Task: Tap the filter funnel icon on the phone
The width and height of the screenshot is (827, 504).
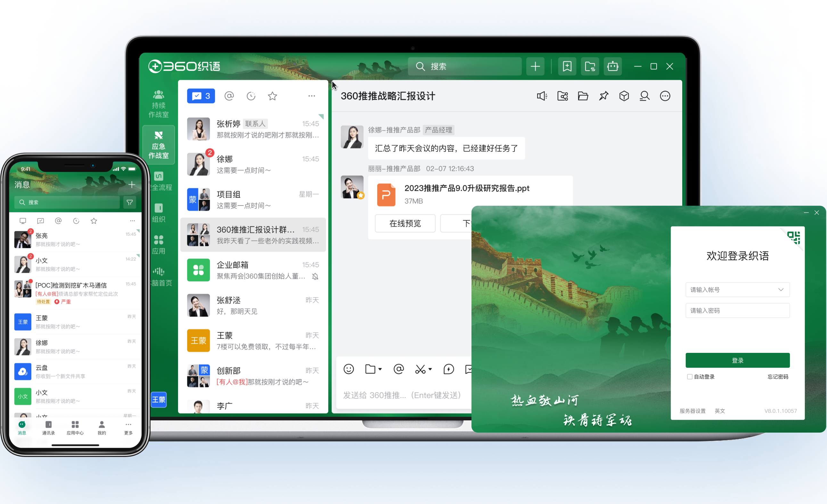Action: (x=129, y=202)
